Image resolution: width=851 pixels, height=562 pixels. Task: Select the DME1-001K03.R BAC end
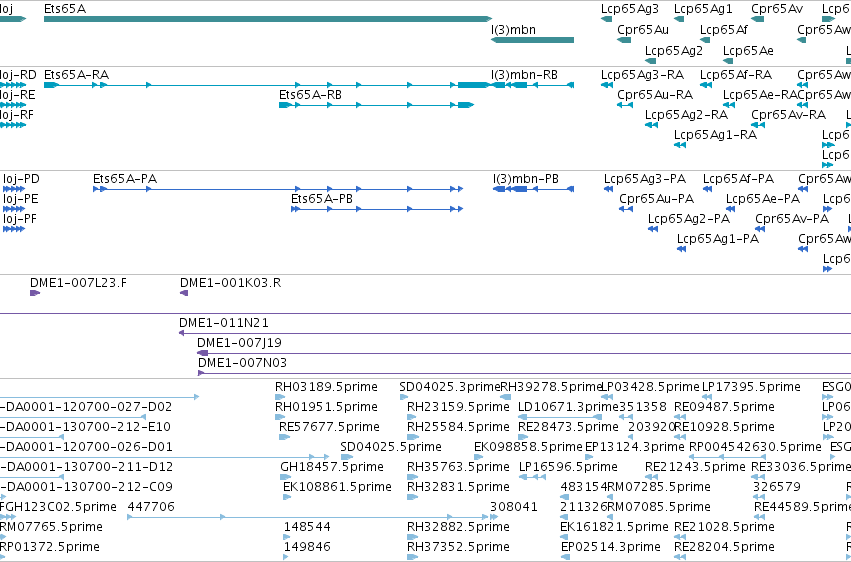(x=184, y=293)
